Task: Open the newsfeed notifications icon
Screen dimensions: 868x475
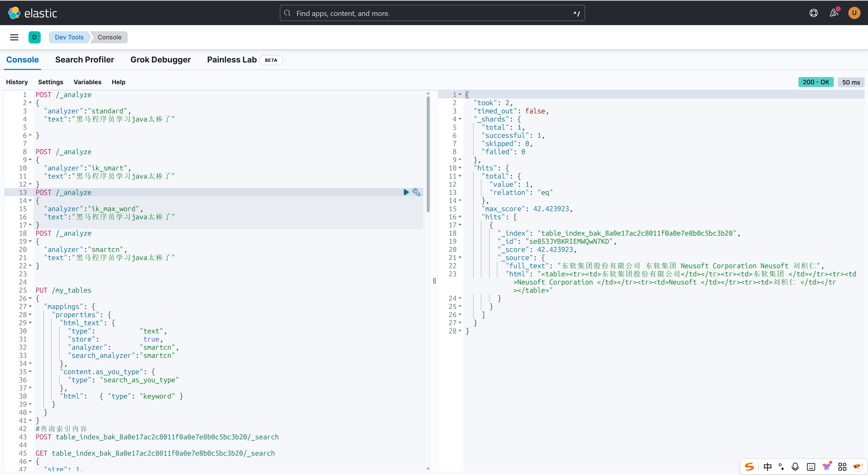Action: coord(834,13)
